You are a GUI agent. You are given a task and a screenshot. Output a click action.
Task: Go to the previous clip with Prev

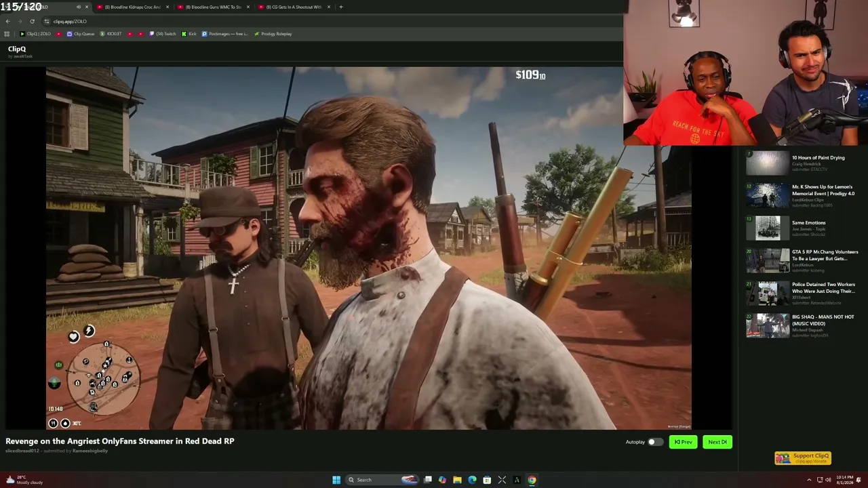coord(683,442)
